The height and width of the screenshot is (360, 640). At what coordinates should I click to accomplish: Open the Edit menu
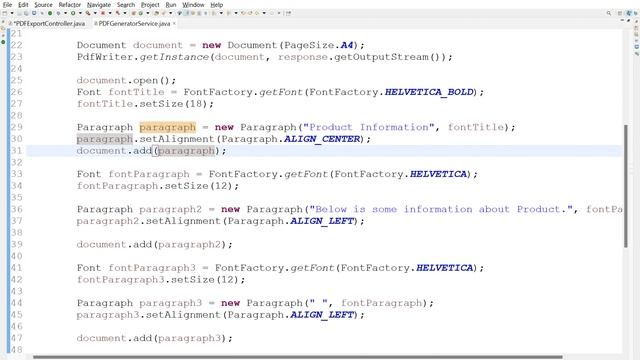[x=23, y=4]
